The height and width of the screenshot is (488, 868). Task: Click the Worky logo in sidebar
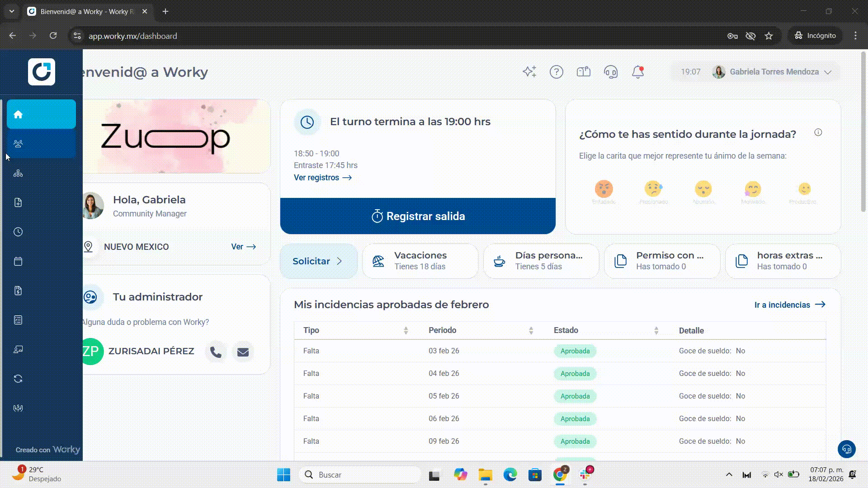point(42,72)
